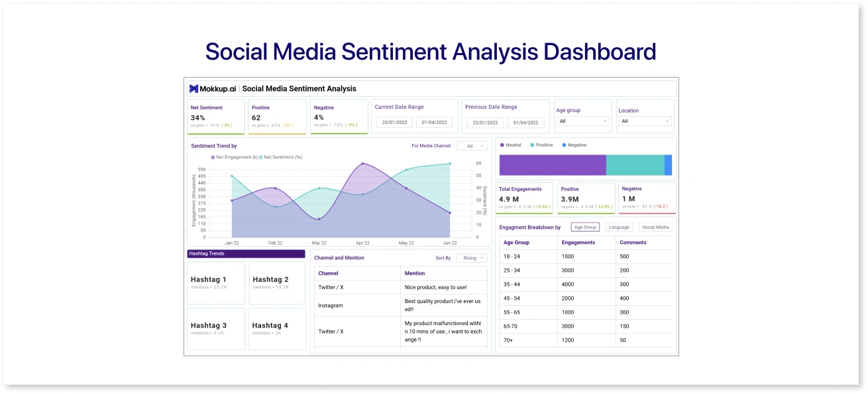Select the 45 - 54 age group row
Image resolution: width=868 pixels, height=394 pixels.
point(586,298)
